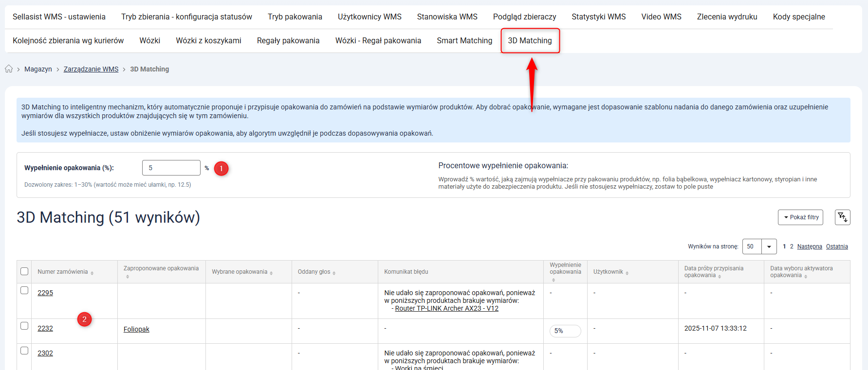Image resolution: width=868 pixels, height=370 pixels.
Task: Sort by Oddany głos column arrows
Action: (x=334, y=273)
